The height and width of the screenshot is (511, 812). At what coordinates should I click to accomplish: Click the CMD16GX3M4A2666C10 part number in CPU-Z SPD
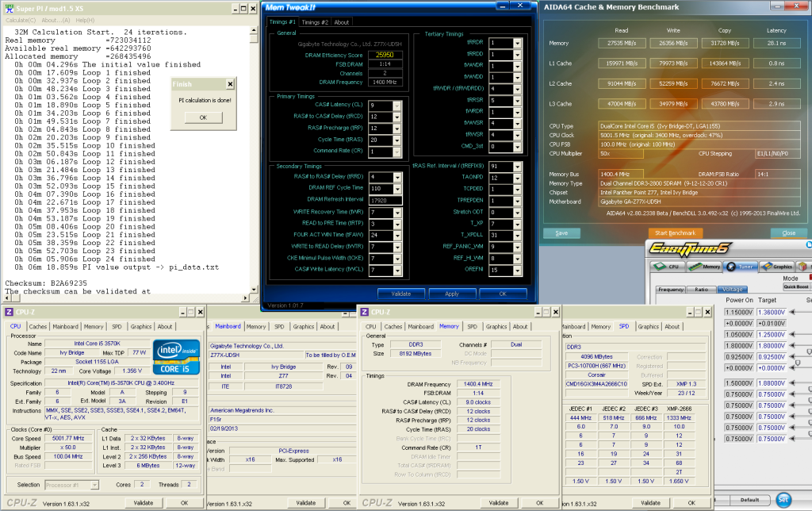tap(596, 384)
